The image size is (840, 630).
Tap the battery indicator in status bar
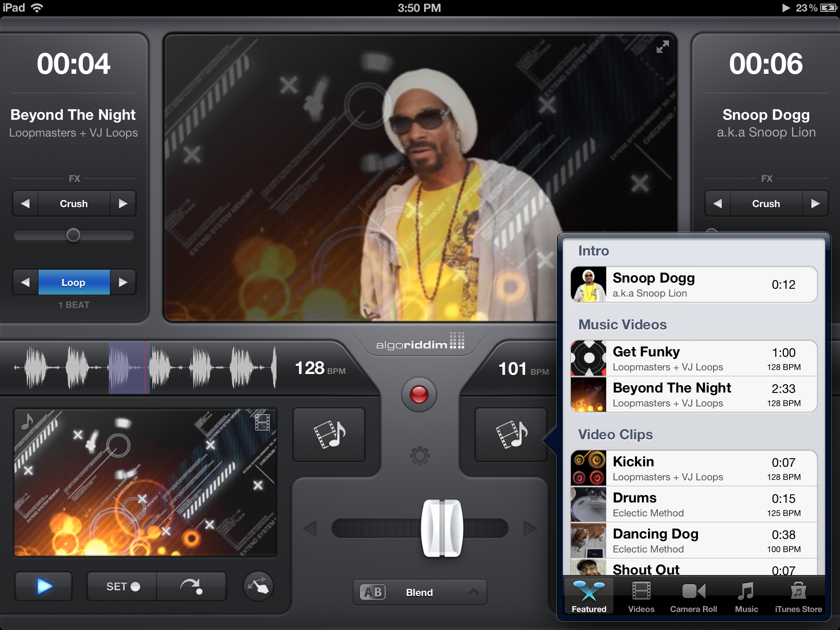click(828, 8)
